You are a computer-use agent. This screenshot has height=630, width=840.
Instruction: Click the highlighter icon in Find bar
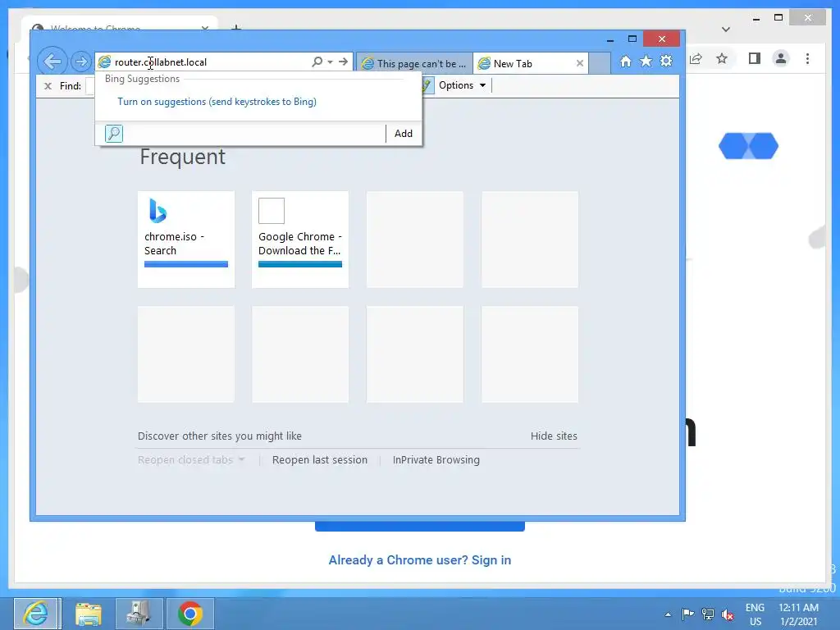[x=427, y=85]
